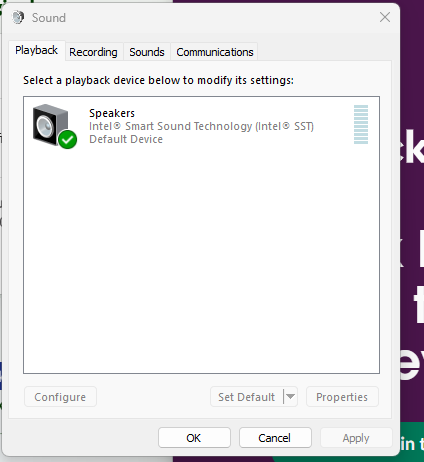Switch to the Communications tab
424x462 pixels.
click(x=215, y=52)
